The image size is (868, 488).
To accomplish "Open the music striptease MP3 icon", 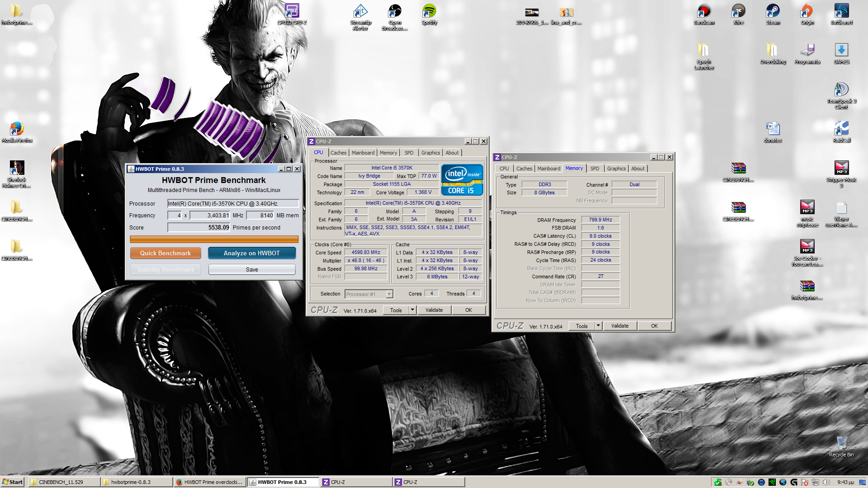I will coord(807,213).
